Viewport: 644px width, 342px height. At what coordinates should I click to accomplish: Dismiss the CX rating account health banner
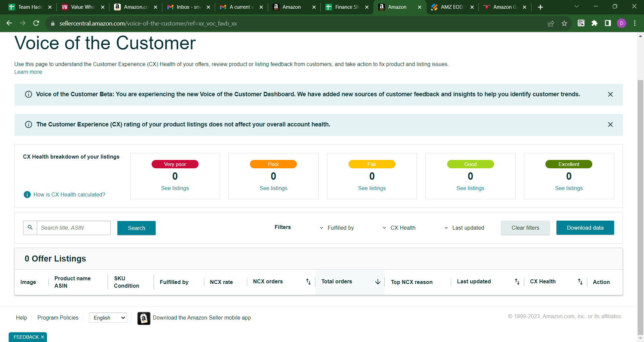(x=610, y=125)
